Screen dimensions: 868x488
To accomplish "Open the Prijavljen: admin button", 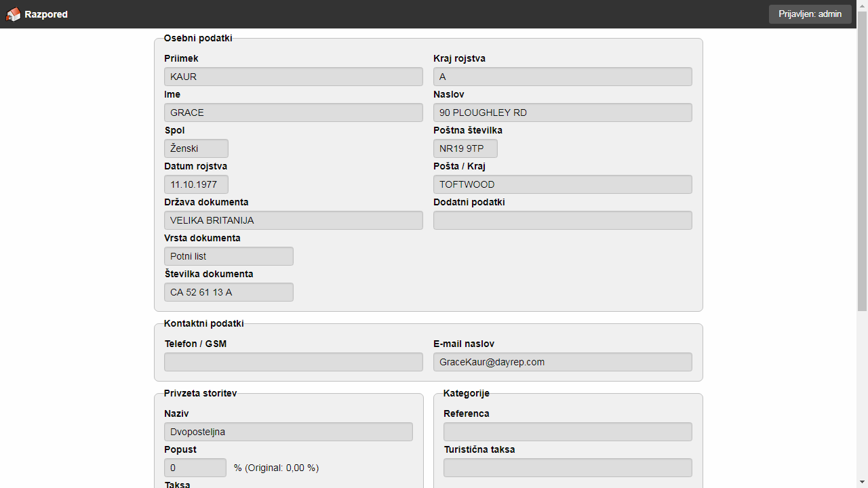I will click(810, 14).
